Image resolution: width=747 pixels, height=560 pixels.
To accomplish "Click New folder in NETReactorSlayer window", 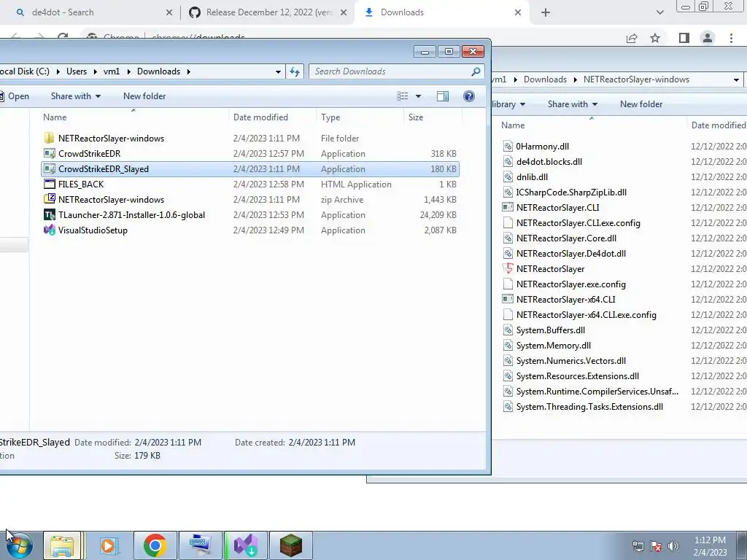I will coord(640,104).
